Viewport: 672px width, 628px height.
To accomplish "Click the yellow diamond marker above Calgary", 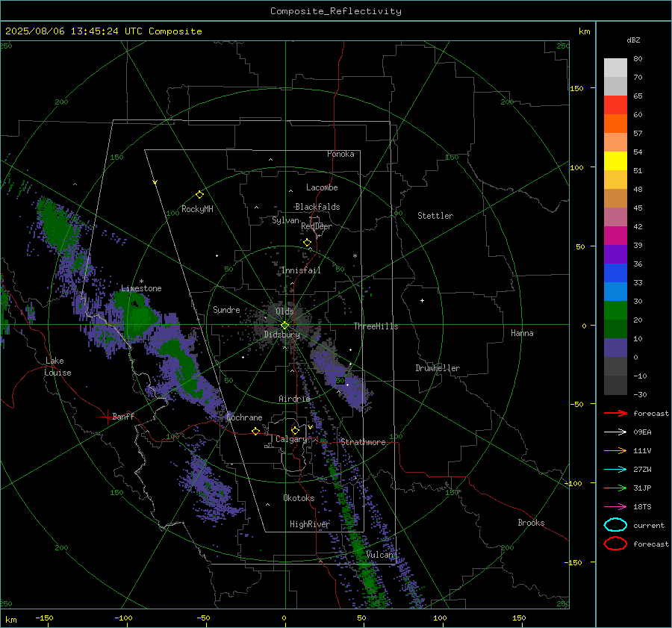I will [x=295, y=430].
